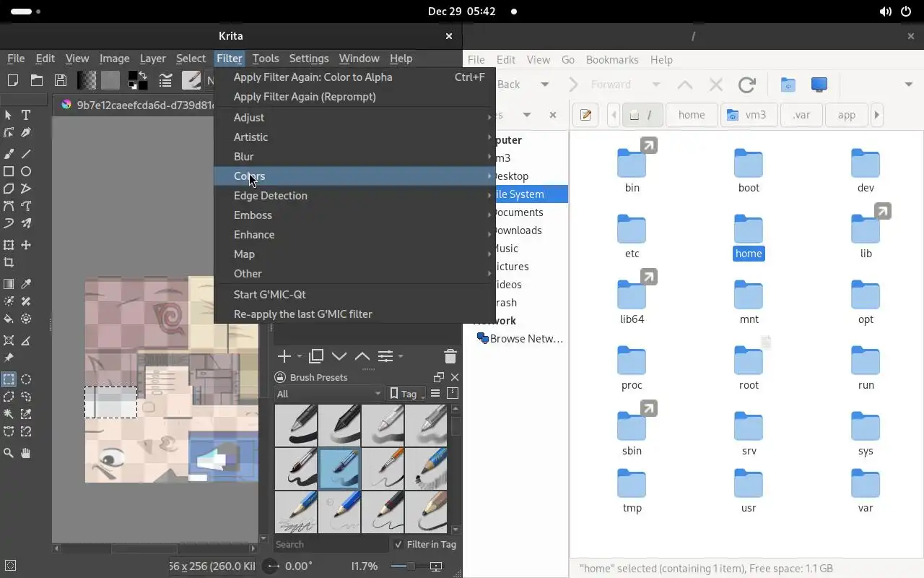Toggle location text entry in path bar
924x578 pixels.
coord(585,115)
